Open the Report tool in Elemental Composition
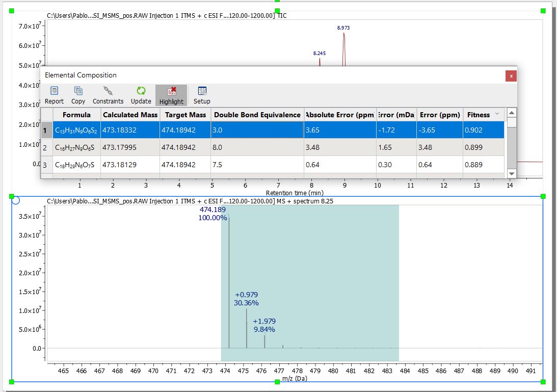 coord(54,95)
